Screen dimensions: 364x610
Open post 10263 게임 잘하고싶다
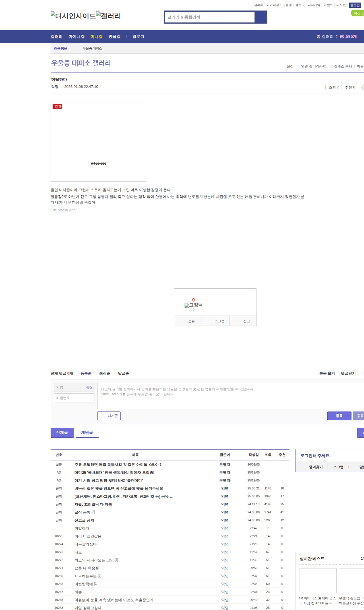click(x=88, y=608)
